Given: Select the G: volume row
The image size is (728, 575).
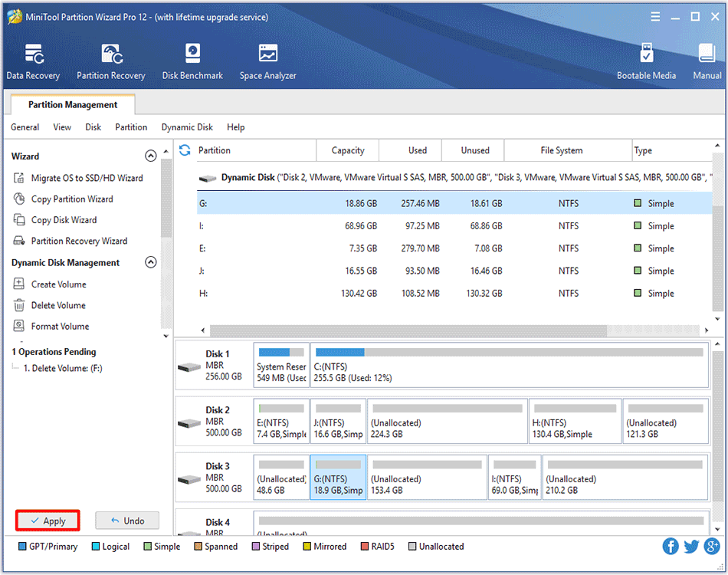Looking at the screenshot, I should pos(454,203).
